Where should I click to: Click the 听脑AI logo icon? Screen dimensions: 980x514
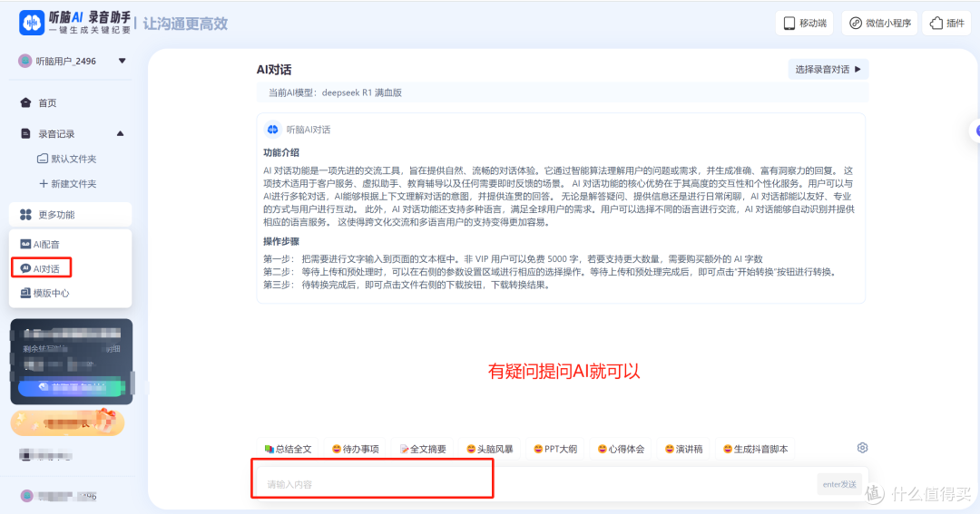click(x=31, y=23)
